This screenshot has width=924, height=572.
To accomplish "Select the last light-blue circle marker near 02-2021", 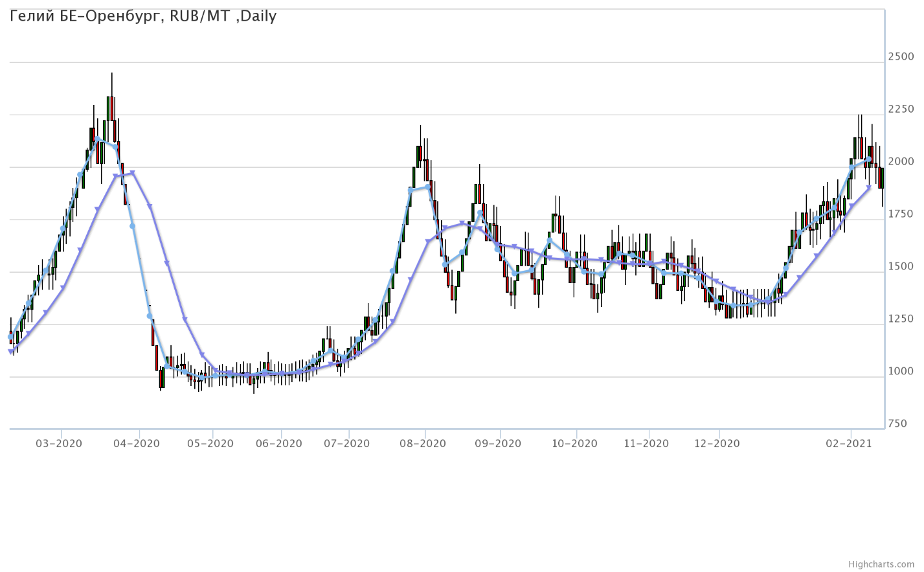I will tap(868, 159).
